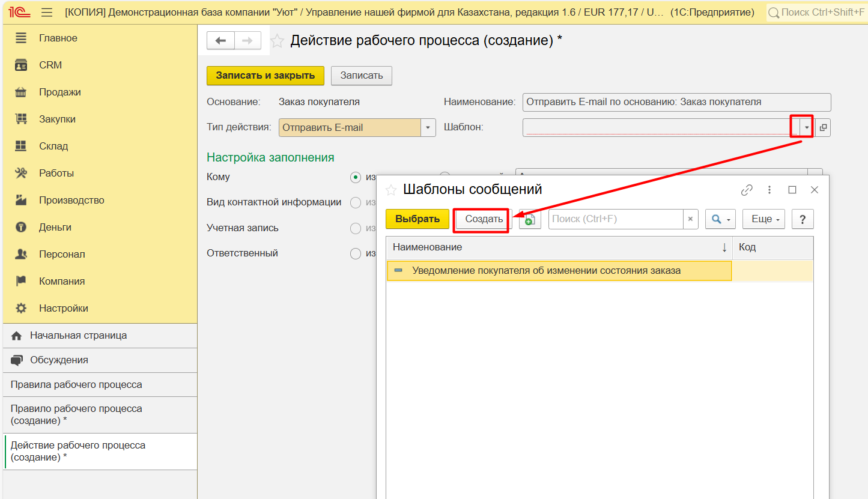Select radio button for Учетная запись
This screenshot has width=868, height=499.
tap(356, 228)
